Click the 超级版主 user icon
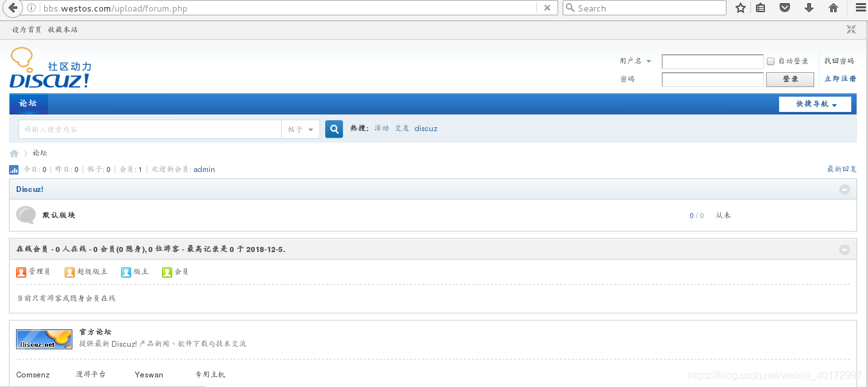Image resolution: width=868 pixels, height=387 pixels. click(x=70, y=272)
